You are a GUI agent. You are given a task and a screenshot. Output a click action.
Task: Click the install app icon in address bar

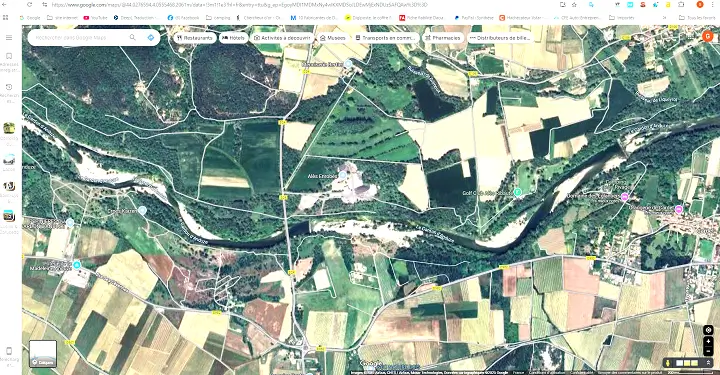562,5
